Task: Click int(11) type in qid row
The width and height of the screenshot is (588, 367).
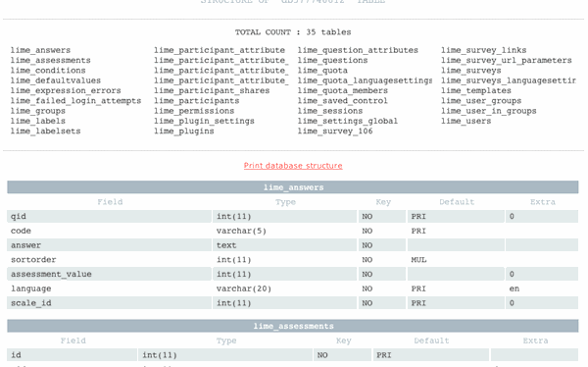Action: [284, 216]
